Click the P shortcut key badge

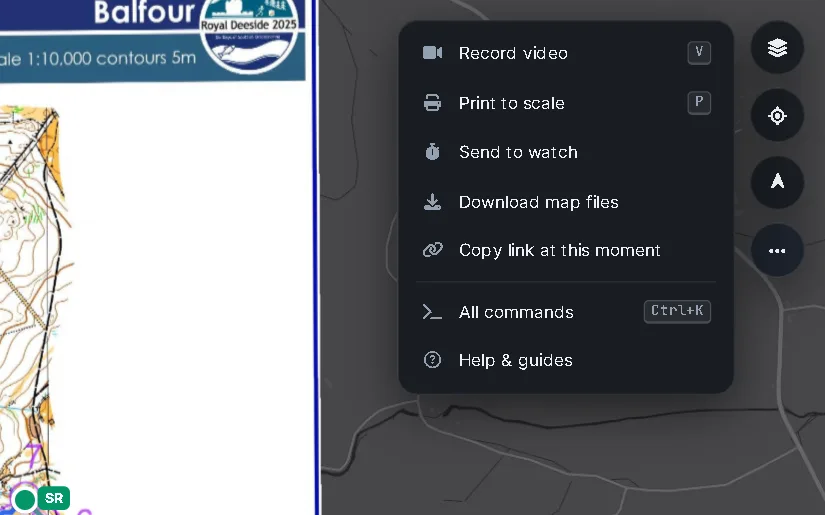(699, 103)
